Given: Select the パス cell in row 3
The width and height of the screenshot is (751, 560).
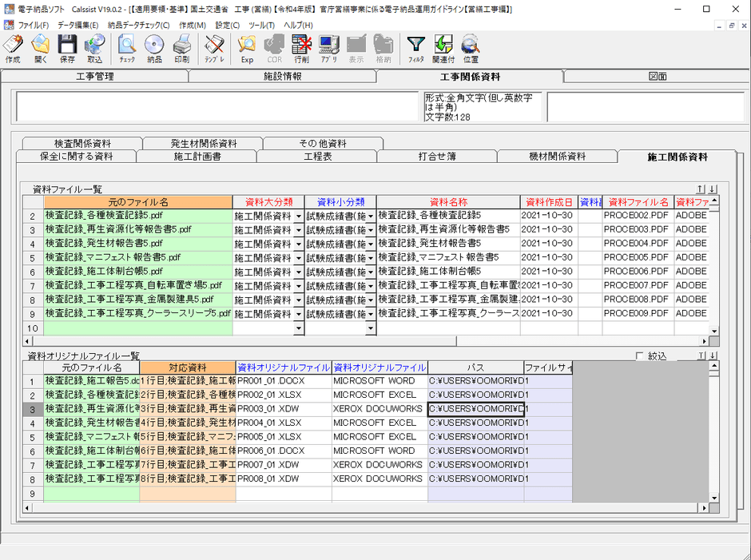Looking at the screenshot, I should tap(475, 409).
